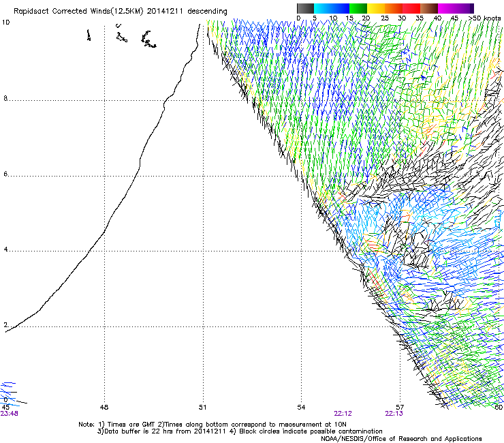This screenshot has height=443, width=504.
Task: Click the word 'descending' in the title
Action: 207,12
